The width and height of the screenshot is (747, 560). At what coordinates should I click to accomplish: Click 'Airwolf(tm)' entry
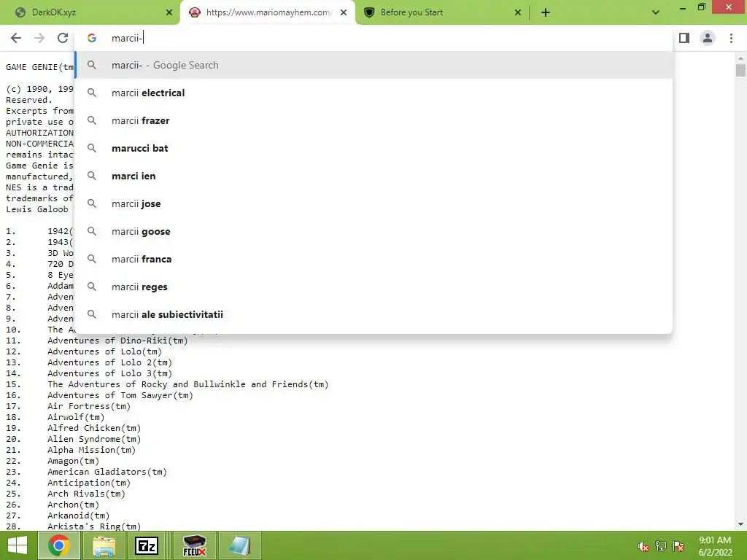click(x=76, y=417)
